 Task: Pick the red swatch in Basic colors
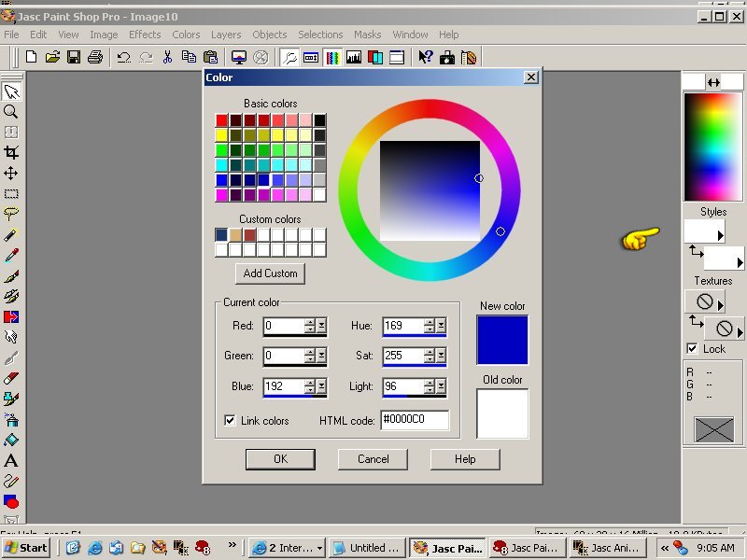221,120
